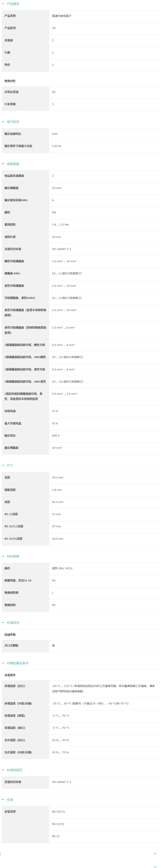Click the 环境条件 subheading

coord(10,675)
